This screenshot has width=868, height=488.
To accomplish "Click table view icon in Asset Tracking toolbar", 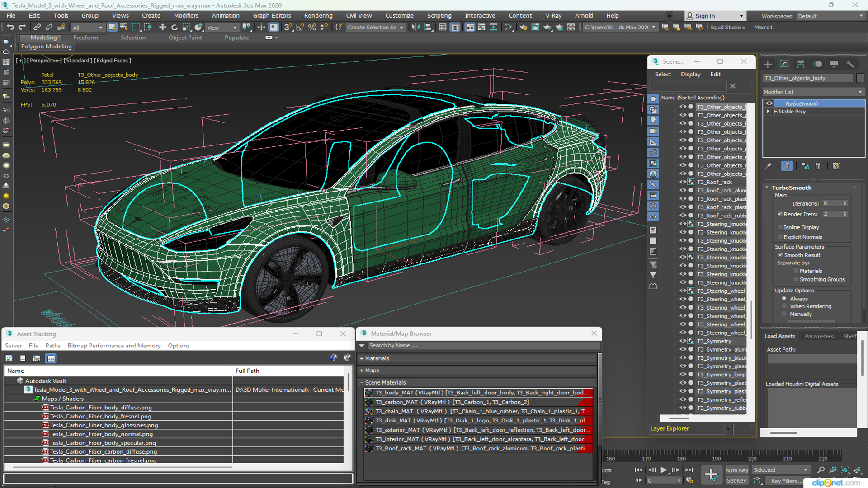I will (51, 358).
